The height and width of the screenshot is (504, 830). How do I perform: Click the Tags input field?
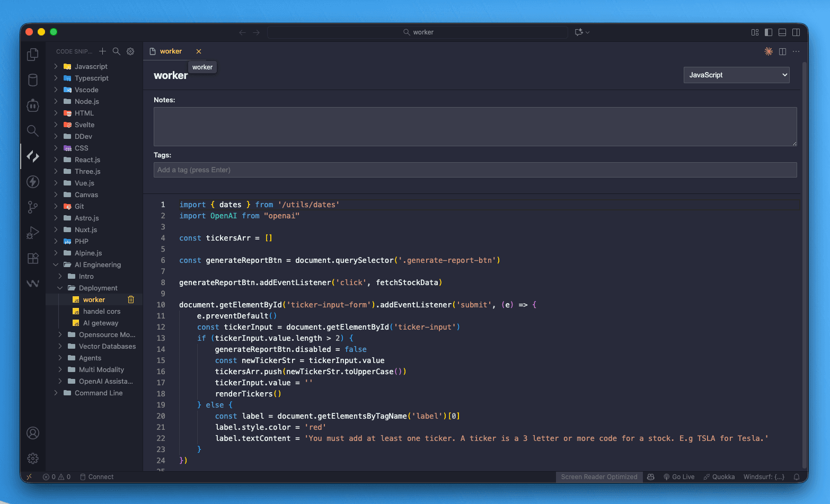coord(475,170)
